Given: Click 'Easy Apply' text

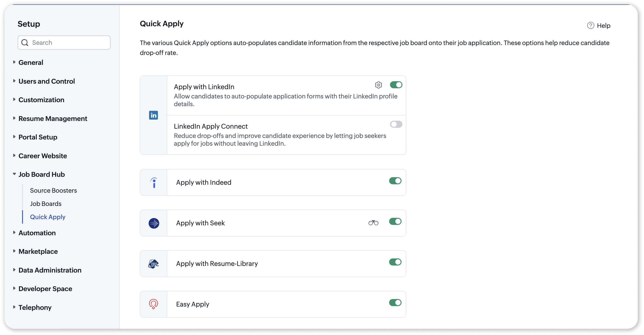Looking at the screenshot, I should 193,304.
